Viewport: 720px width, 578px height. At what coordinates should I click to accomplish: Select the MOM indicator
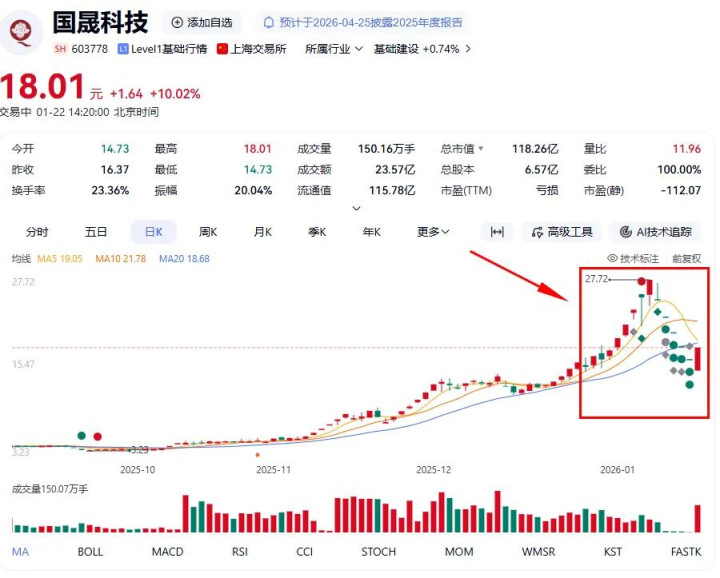(x=459, y=551)
